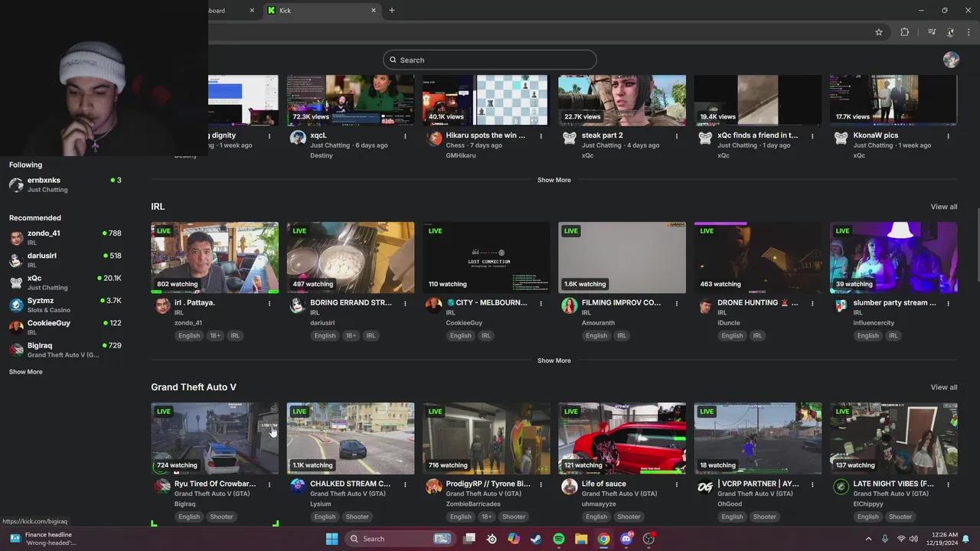980x551 pixels.
Task: Select IRL tag on Drone Hunting stream
Action: [x=757, y=335]
